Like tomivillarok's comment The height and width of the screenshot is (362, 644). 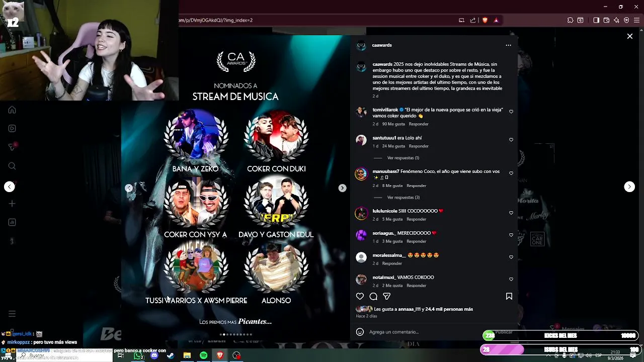tap(511, 112)
